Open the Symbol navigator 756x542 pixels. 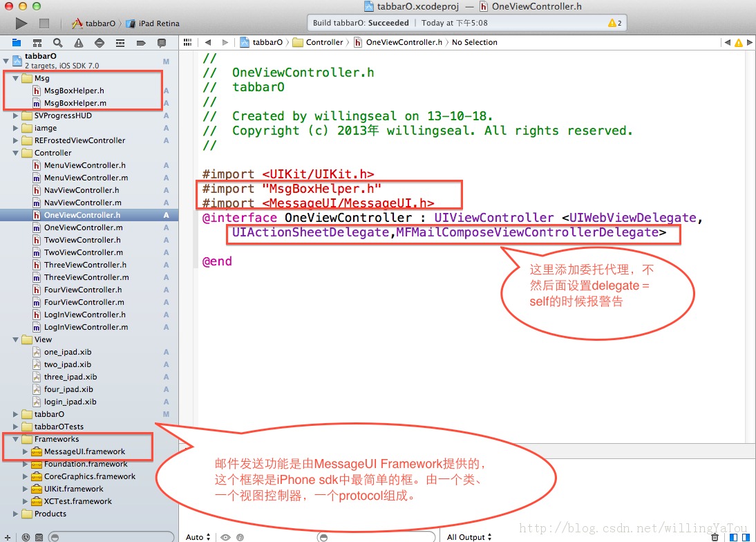coord(37,43)
